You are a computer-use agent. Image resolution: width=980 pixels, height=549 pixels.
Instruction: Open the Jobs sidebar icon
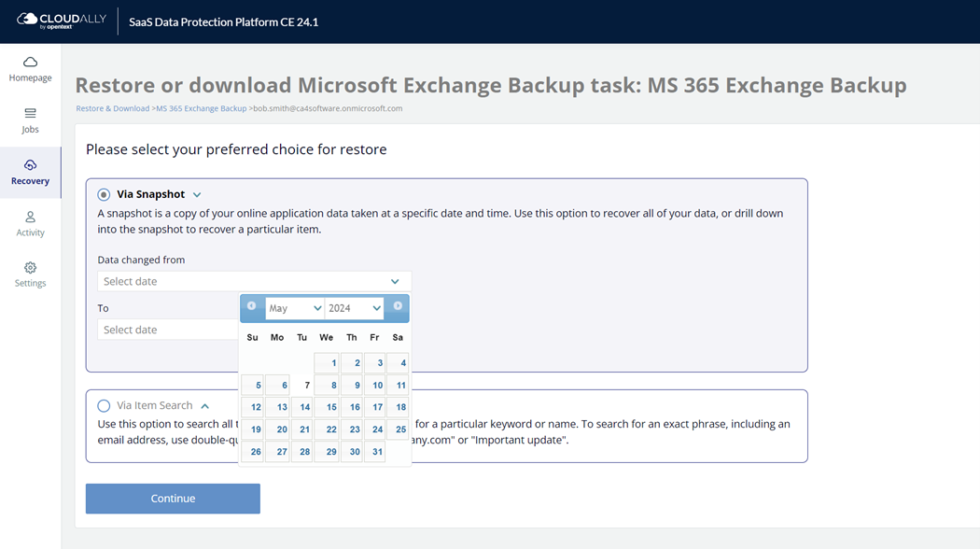click(x=30, y=113)
